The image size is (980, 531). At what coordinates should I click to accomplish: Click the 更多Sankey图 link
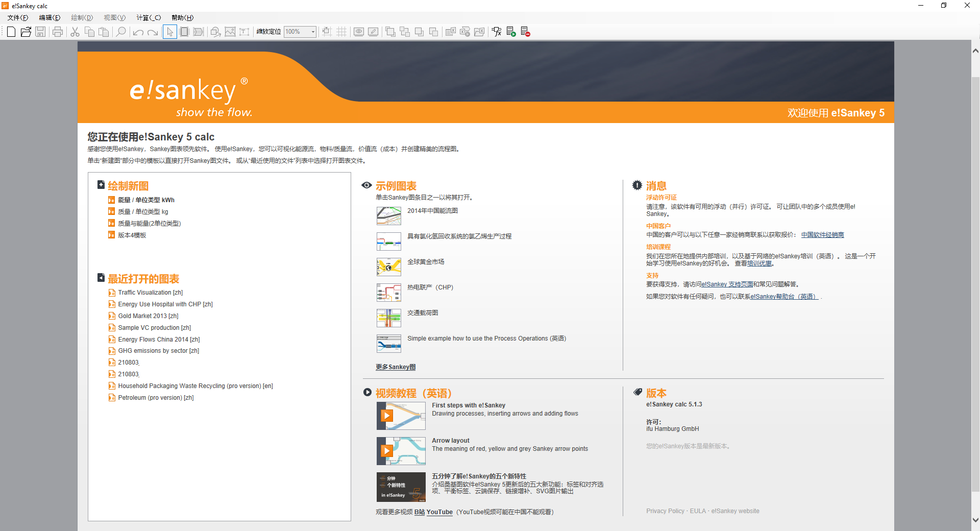click(x=396, y=367)
